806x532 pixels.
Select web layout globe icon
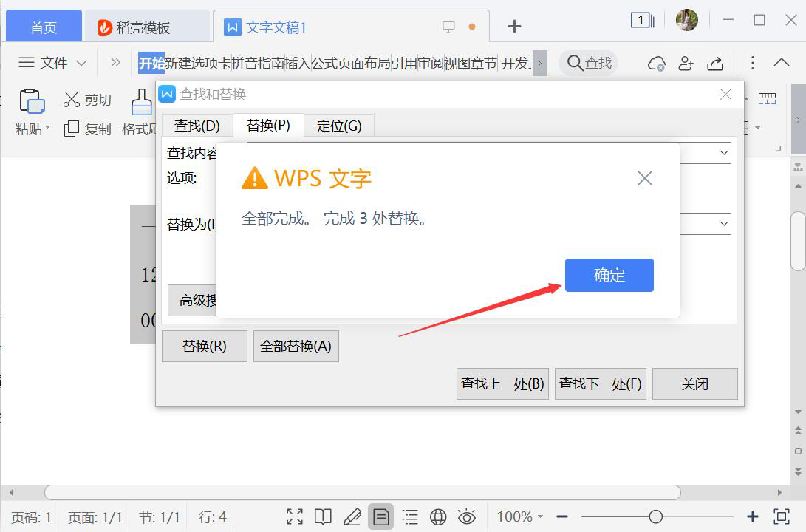(438, 516)
